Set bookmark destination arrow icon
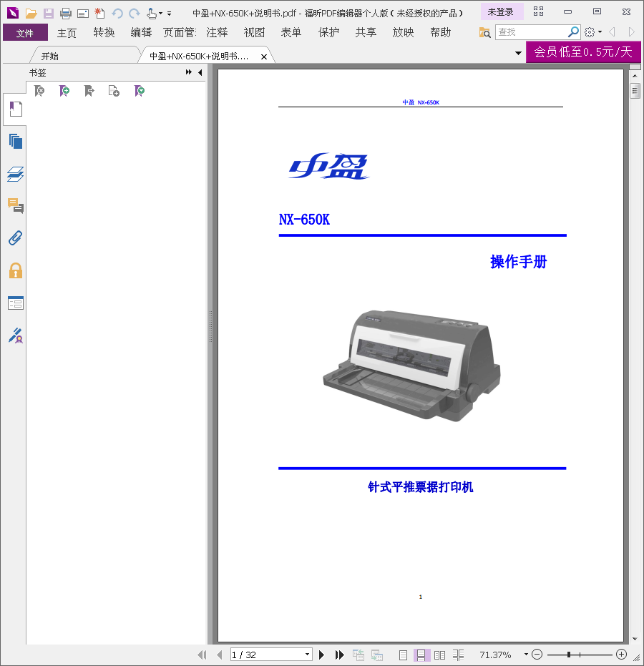The image size is (644, 666). tap(89, 90)
